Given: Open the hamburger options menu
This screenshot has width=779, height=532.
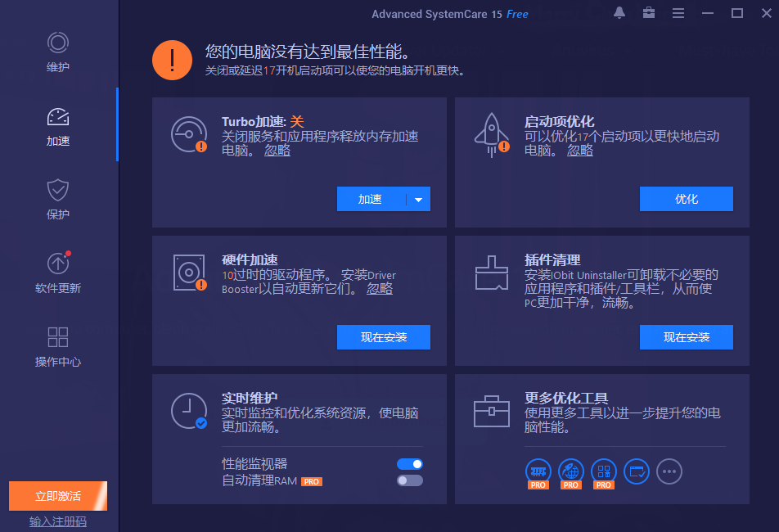Looking at the screenshot, I should point(678,13).
